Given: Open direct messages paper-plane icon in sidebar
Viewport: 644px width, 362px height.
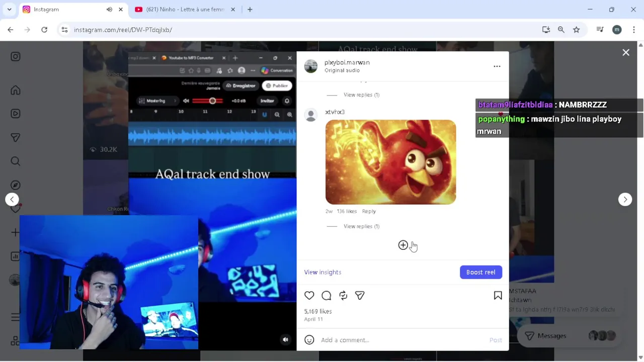Looking at the screenshot, I should tap(16, 137).
